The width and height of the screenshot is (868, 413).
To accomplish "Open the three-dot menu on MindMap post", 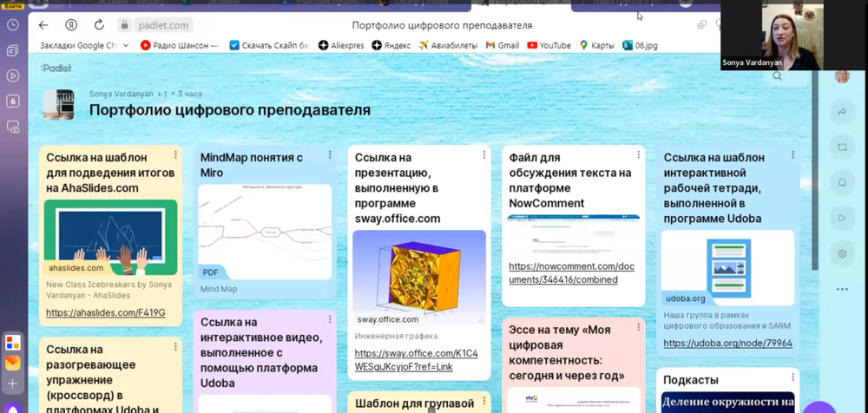I will (x=330, y=155).
